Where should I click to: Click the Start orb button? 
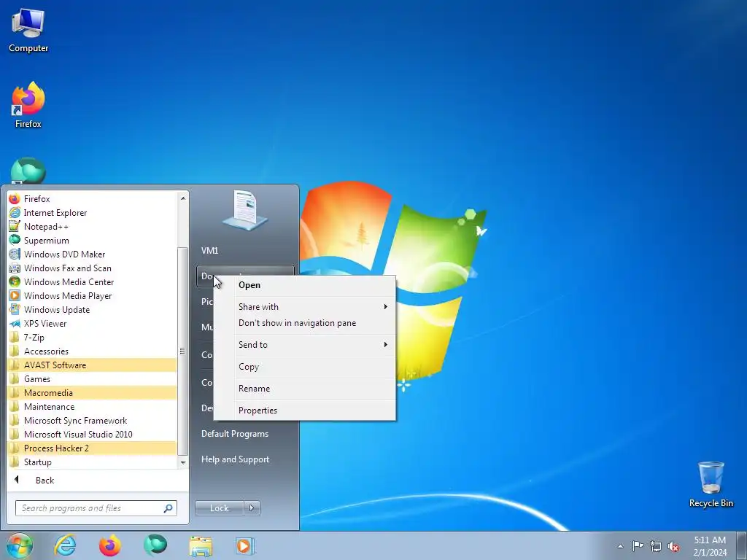(19, 545)
